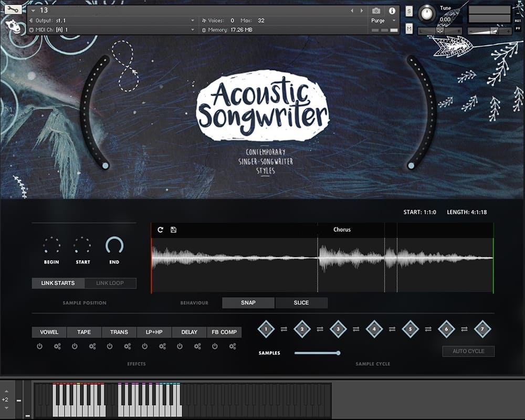Viewport: 525px width, 420px height.
Task: Open the MIDI Ch channel dropdown
Action: point(192,30)
